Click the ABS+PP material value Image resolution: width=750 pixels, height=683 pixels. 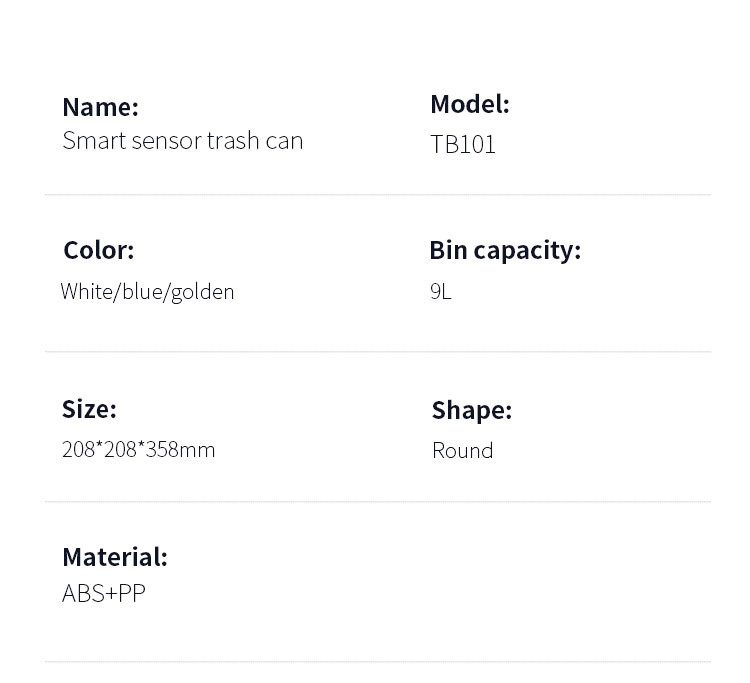pos(104,594)
